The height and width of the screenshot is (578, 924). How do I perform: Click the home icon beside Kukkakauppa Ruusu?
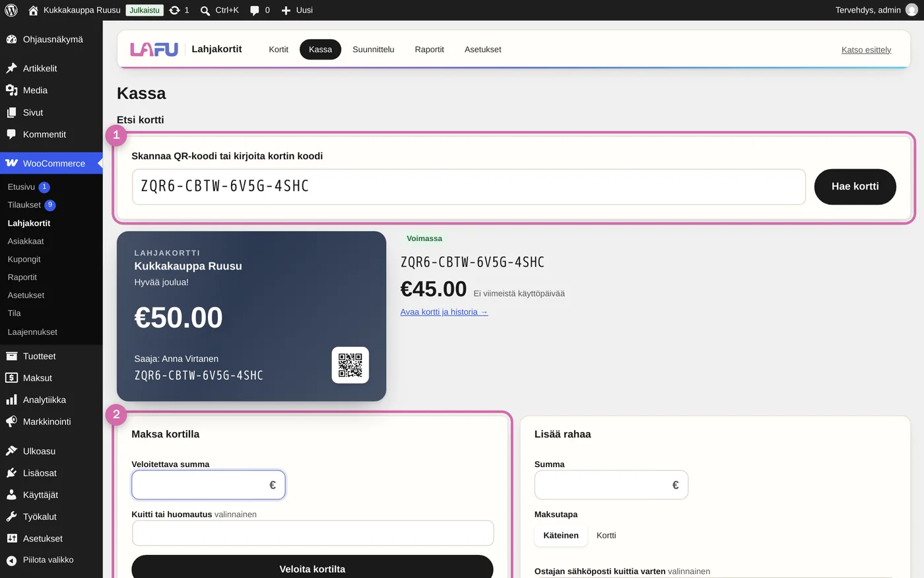pos(33,11)
